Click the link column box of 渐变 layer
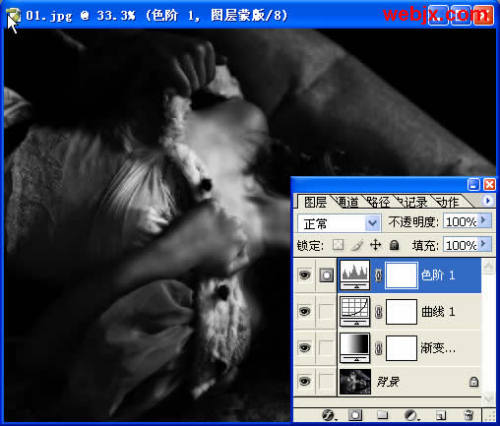 (326, 348)
